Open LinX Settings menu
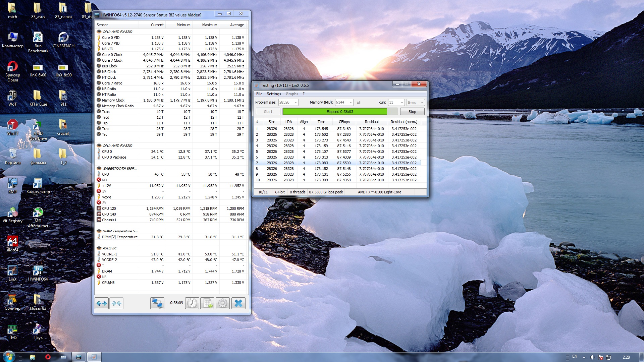This screenshot has width=644, height=362. coord(274,94)
